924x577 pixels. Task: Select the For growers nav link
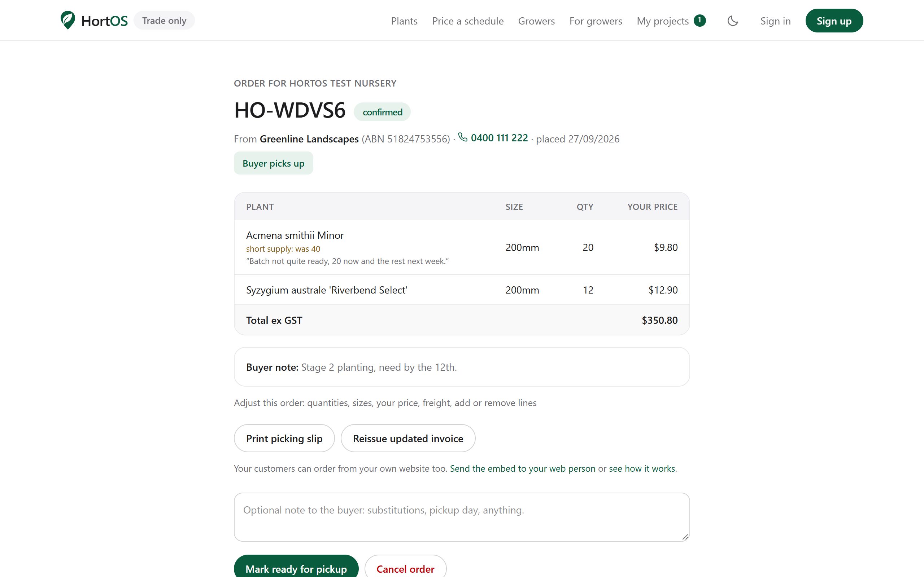(596, 21)
